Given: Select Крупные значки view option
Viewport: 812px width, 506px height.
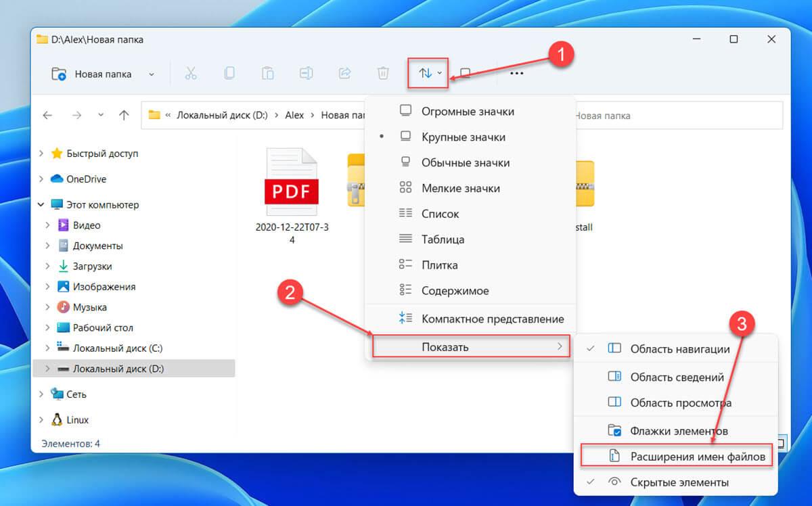Looking at the screenshot, I should 470,137.
